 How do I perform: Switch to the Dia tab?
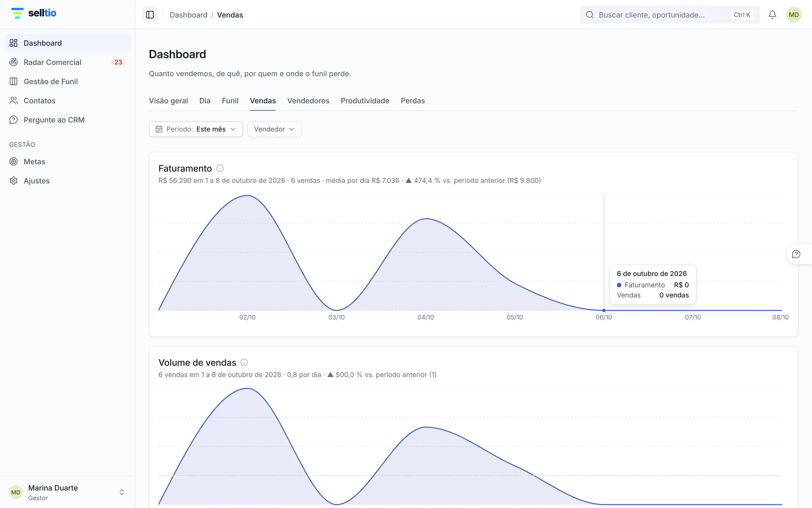(x=205, y=101)
